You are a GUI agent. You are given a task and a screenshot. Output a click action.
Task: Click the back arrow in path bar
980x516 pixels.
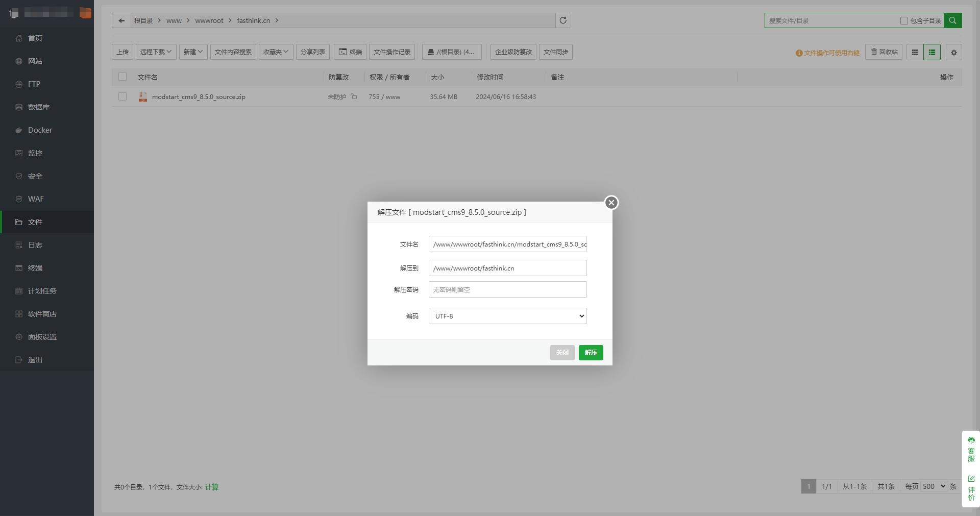(x=121, y=20)
